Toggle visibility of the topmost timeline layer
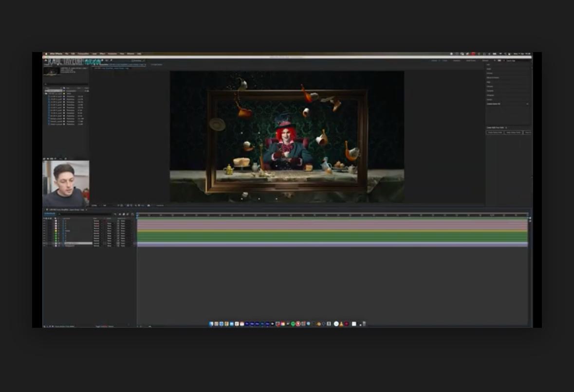Image resolution: width=574 pixels, height=392 pixels. click(44, 221)
